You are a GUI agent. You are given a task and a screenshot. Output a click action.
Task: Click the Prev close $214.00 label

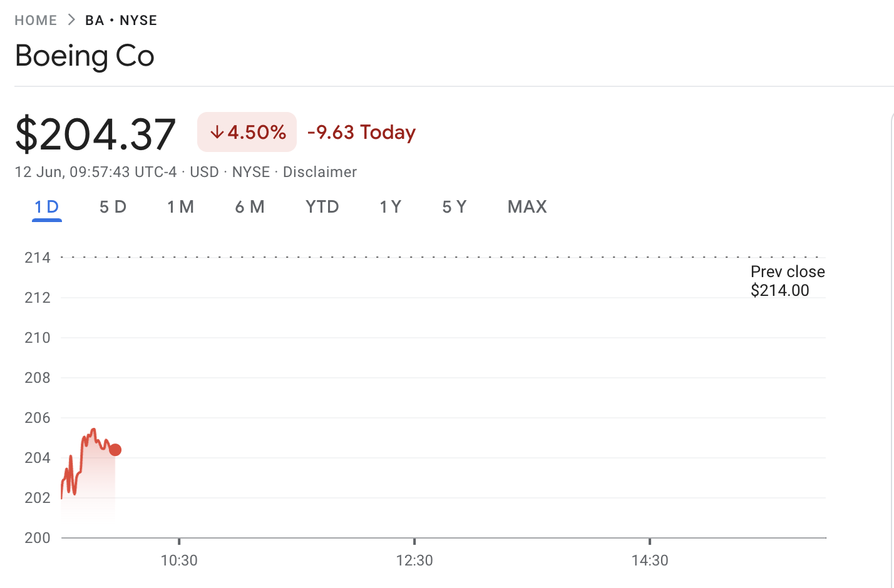[788, 281]
